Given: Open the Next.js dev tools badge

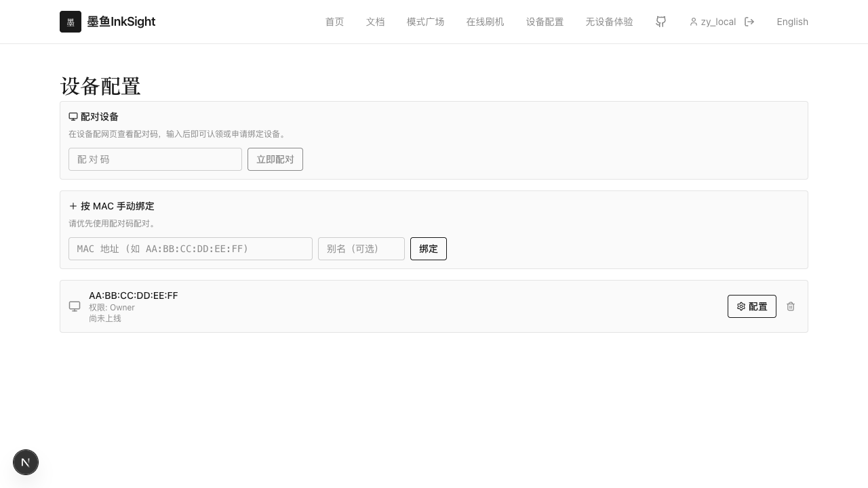Looking at the screenshot, I should click(26, 462).
